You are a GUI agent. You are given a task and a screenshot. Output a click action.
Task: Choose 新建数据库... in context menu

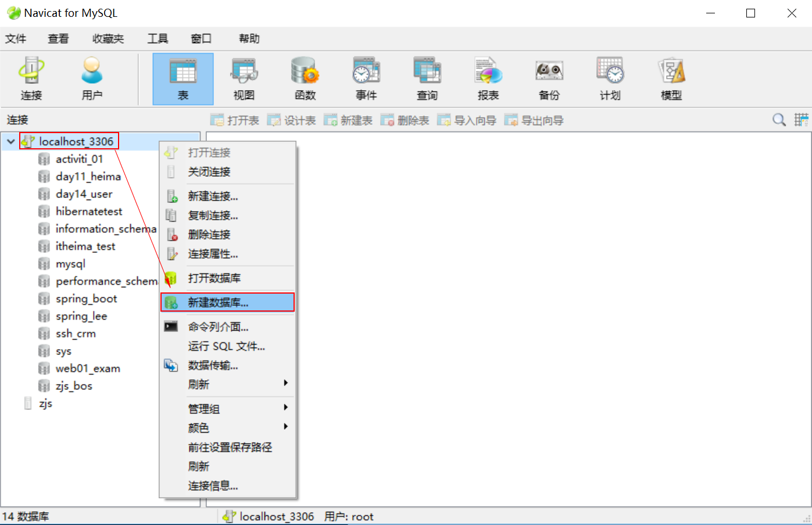pyautogui.click(x=228, y=302)
